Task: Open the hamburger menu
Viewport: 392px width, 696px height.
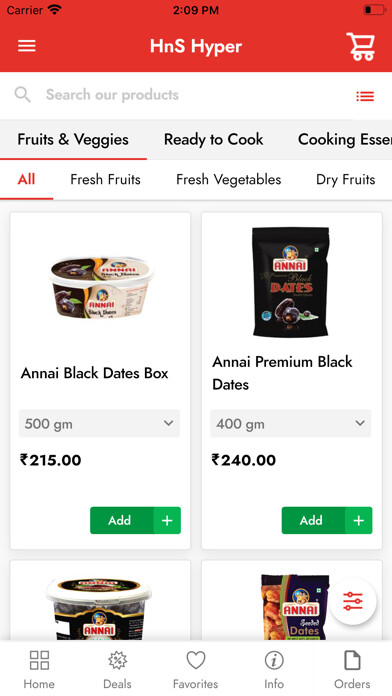Action: 27,46
